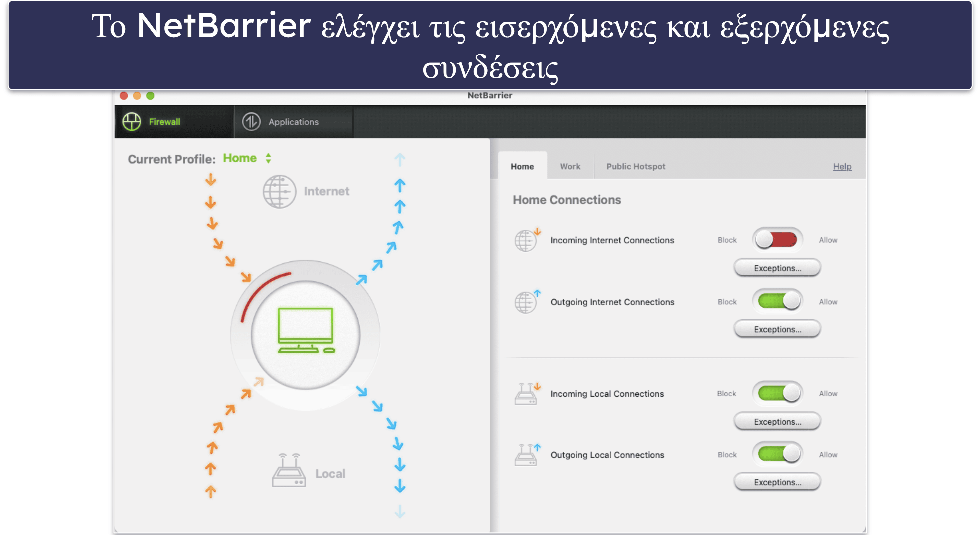Screen dimensions: 980x535
Task: Click the Home Connections heading
Action: pyautogui.click(x=566, y=200)
